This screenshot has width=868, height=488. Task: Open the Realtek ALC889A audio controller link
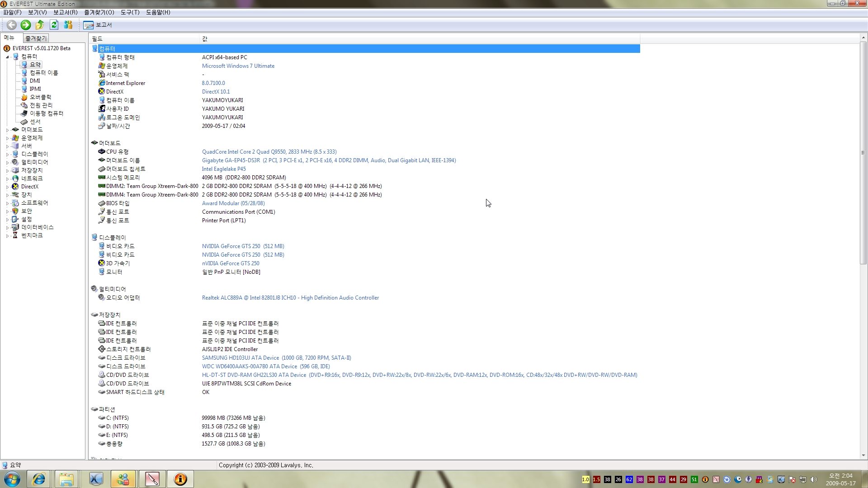(290, 298)
